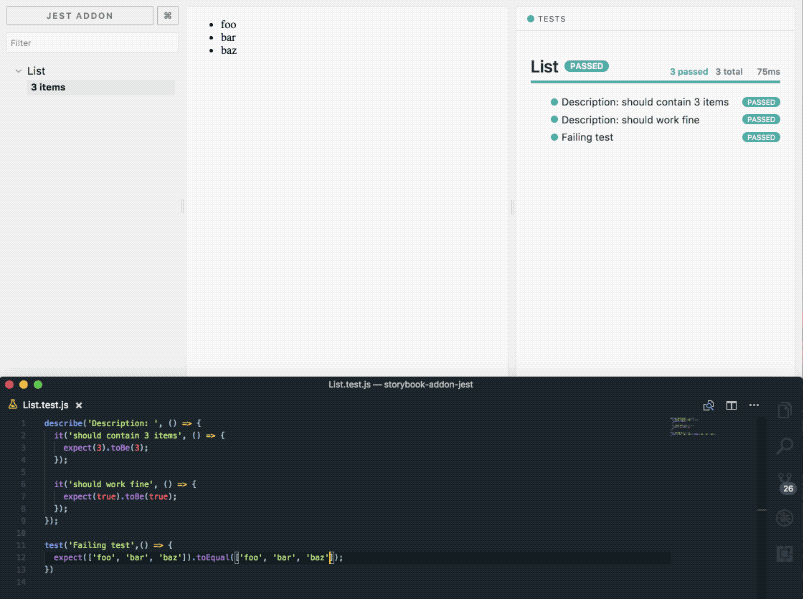Click 'expect(3).toBe(3);' on line 3
Screen dimensions: 803x599
click(105, 448)
